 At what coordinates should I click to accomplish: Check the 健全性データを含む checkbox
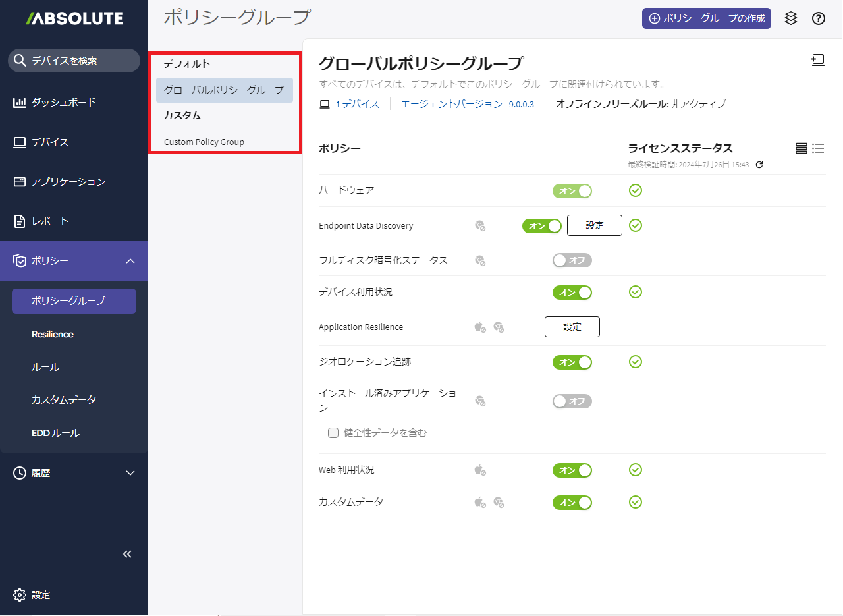[x=333, y=433]
